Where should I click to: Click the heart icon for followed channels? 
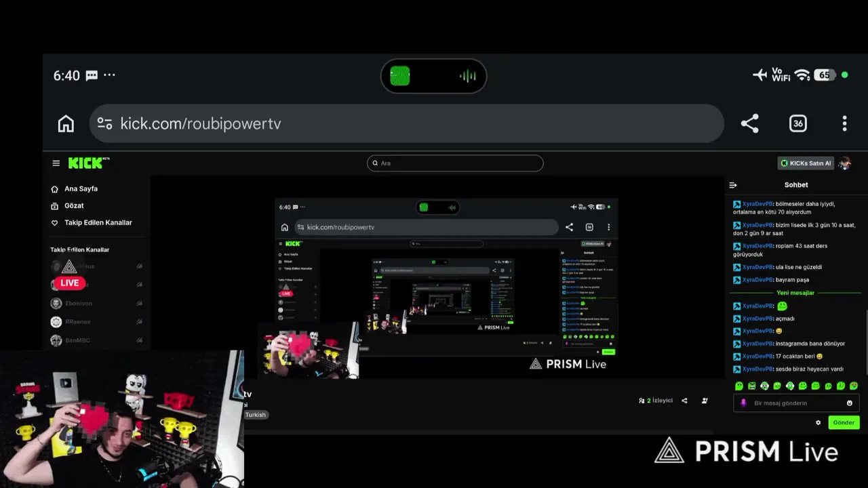pos(55,223)
